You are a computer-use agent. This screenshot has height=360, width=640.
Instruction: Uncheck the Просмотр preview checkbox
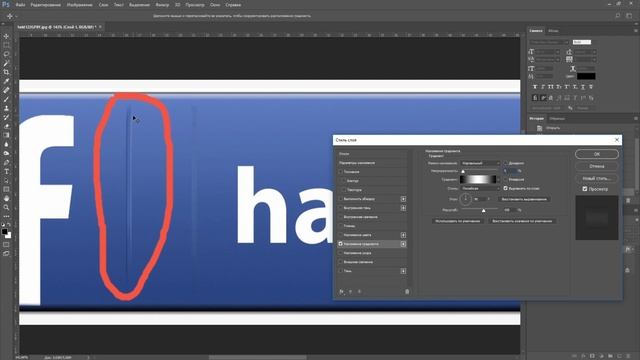coord(584,189)
